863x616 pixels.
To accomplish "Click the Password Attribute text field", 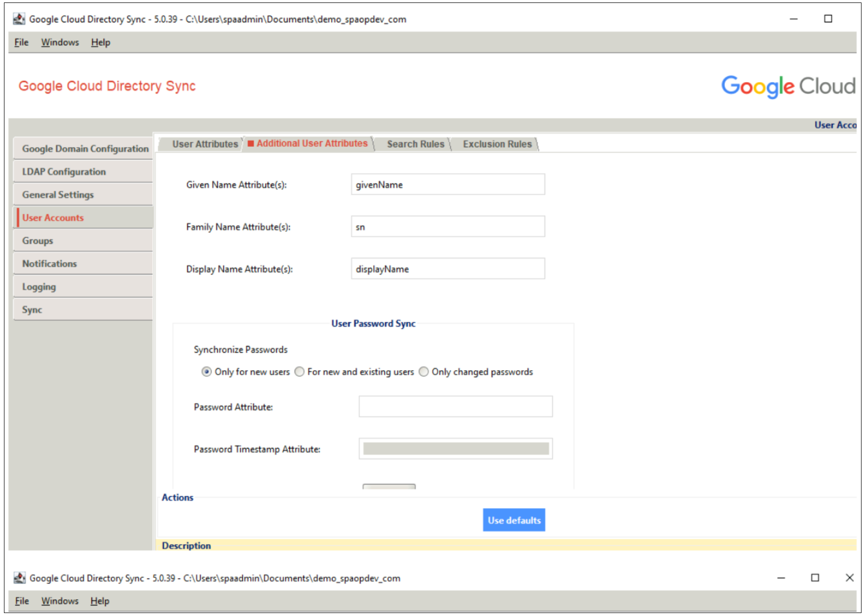I will [x=455, y=406].
